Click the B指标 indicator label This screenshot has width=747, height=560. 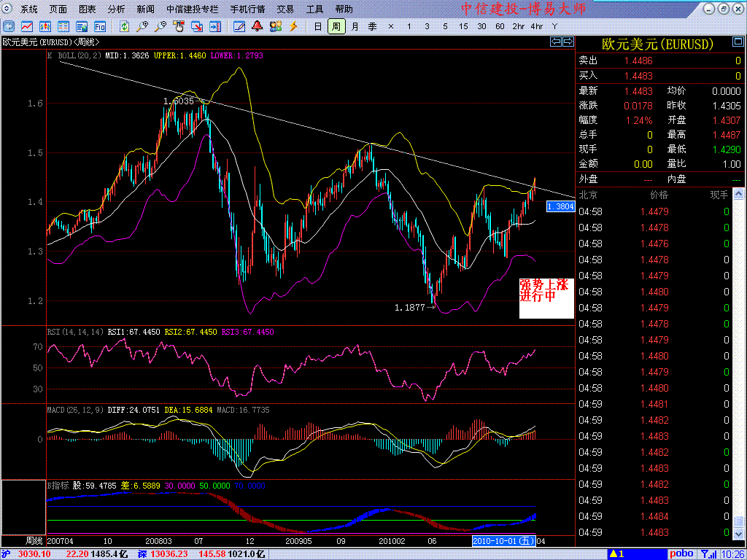point(58,486)
